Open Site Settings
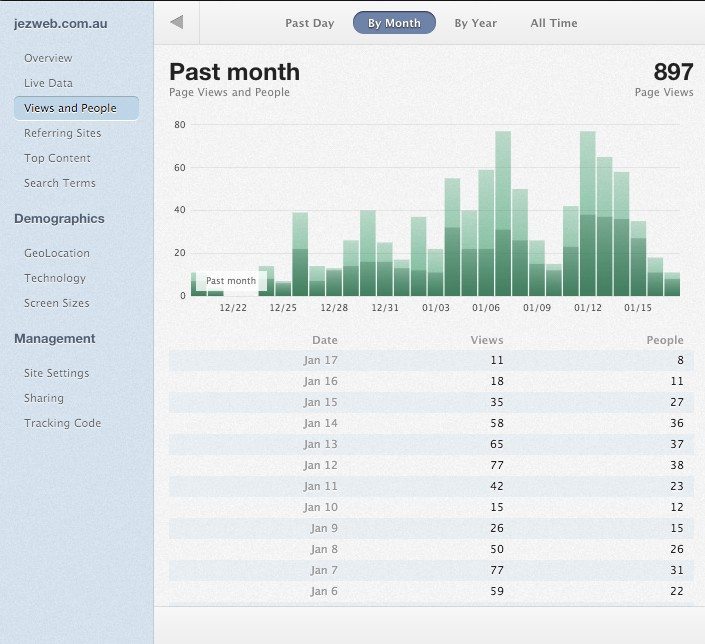Viewport: 705px width, 644px height. pos(57,373)
